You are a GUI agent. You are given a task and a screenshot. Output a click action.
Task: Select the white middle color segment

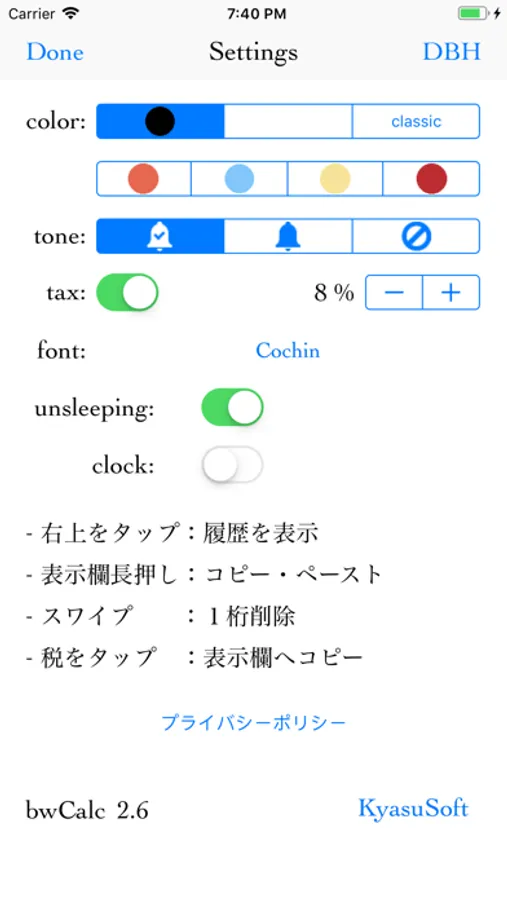(x=288, y=121)
